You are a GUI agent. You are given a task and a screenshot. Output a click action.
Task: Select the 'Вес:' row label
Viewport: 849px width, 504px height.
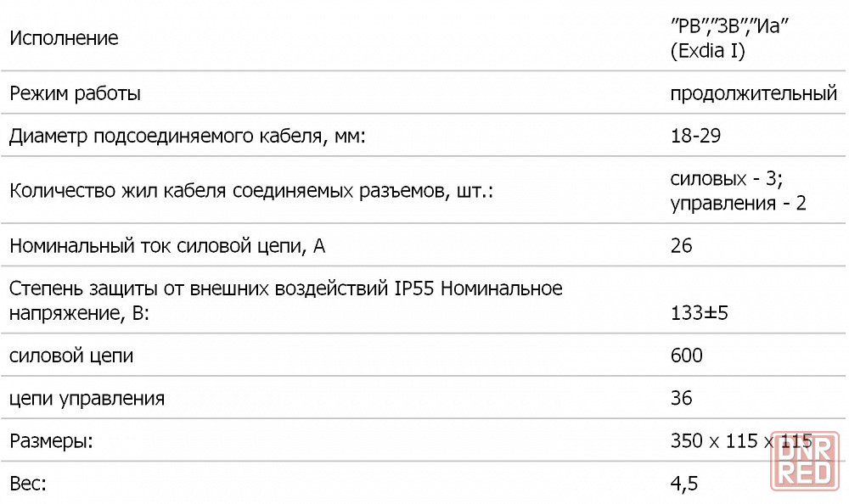coord(28,484)
